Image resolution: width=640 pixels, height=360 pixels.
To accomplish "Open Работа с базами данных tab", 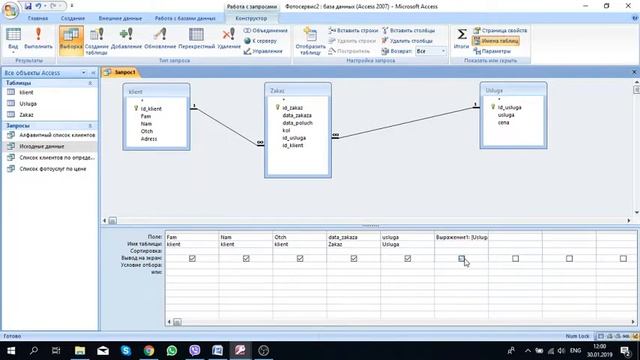I will click(x=185, y=18).
